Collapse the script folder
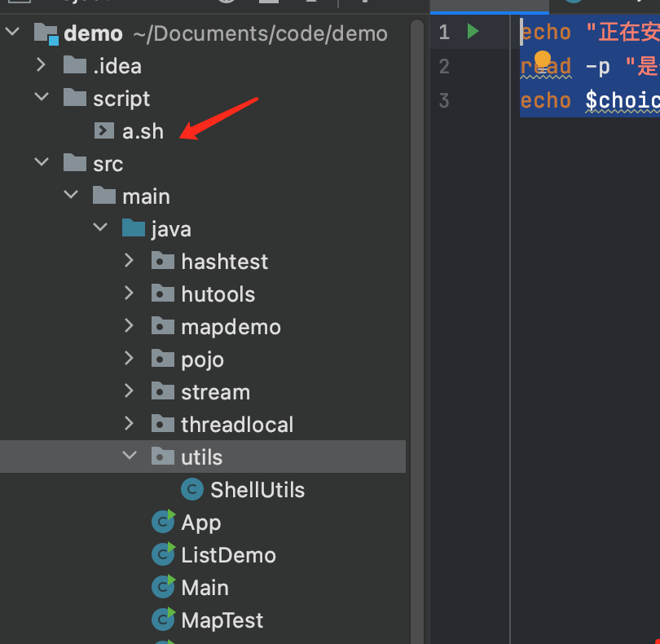 pos(42,97)
